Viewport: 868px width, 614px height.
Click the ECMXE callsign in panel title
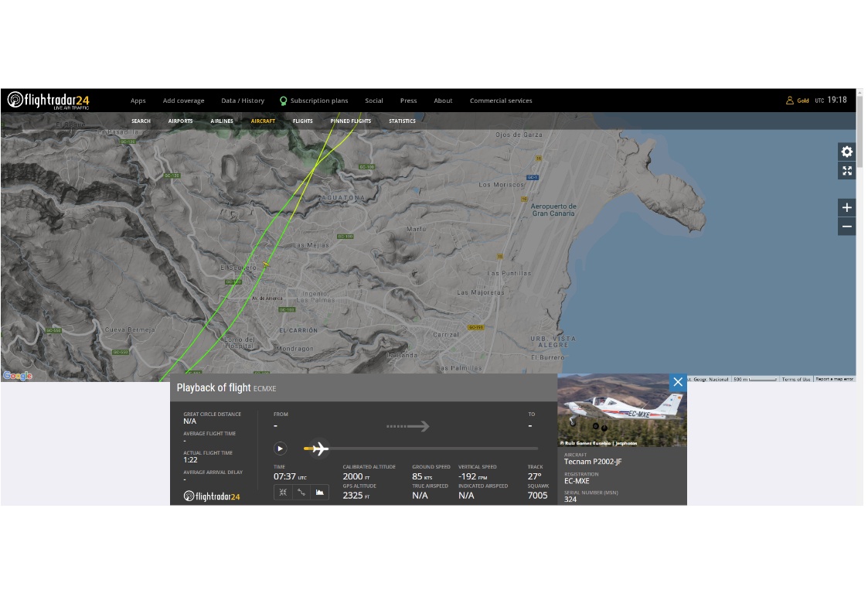tap(264, 389)
